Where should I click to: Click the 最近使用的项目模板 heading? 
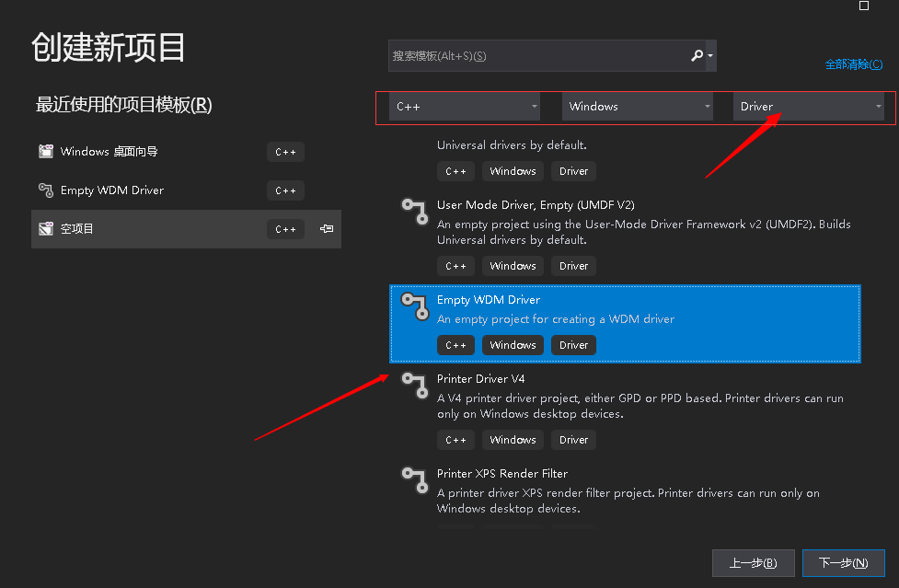(x=124, y=105)
